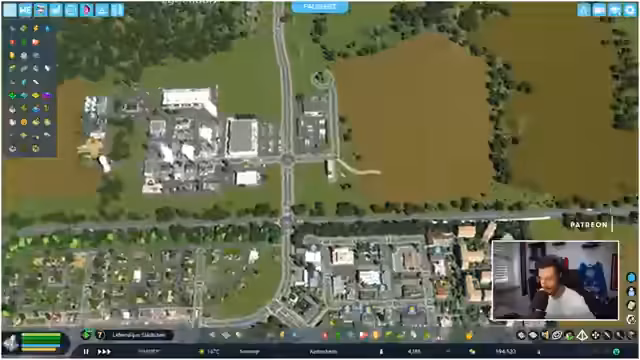Click the Paused tab at top center

[x=320, y=7]
